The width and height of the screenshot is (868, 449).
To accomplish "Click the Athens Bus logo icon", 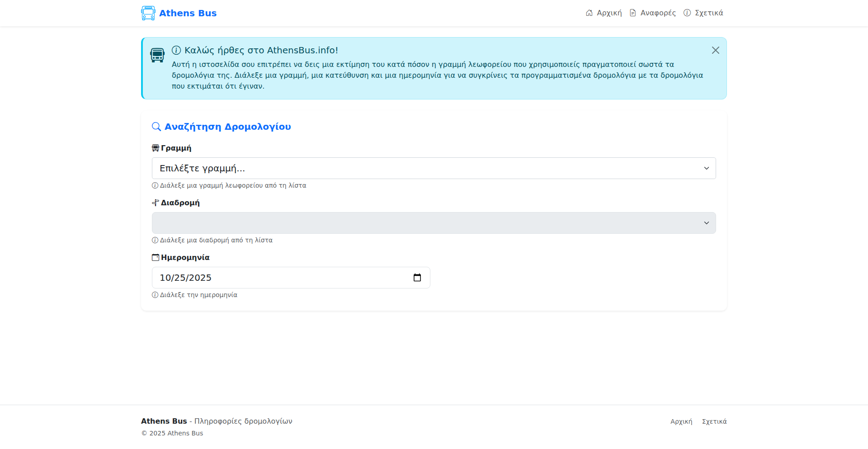I will pos(148,13).
